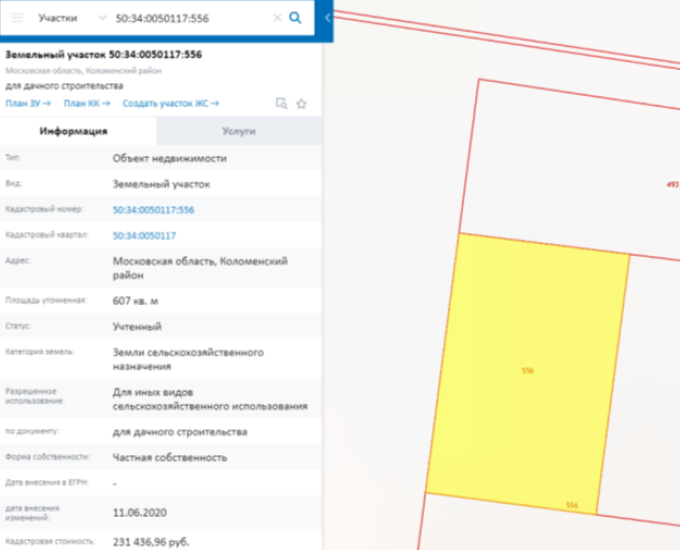680x550 pixels.
Task: Open the План КК link
Action: [86, 103]
